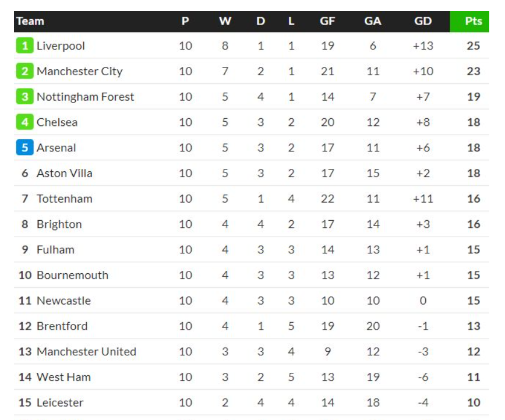Open the Tottenham team link
This screenshot has height=420, width=505.
point(65,199)
